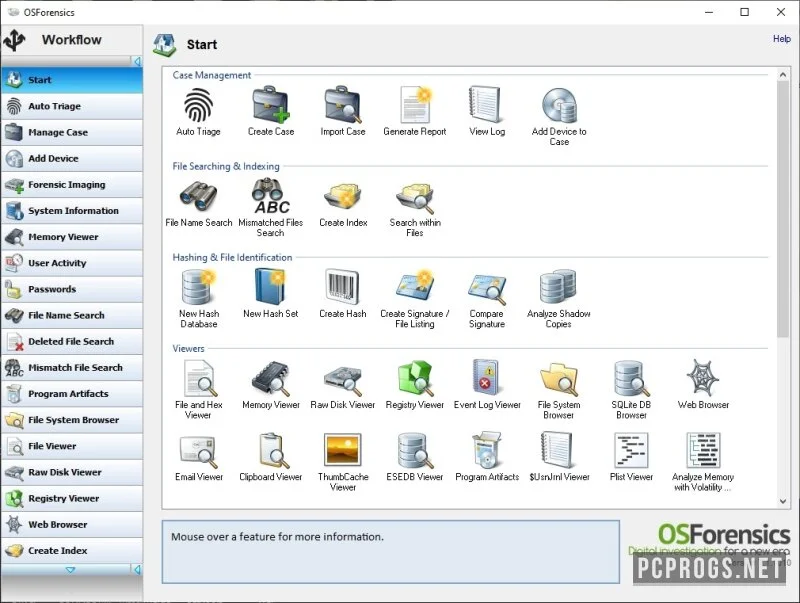Launch Raw Disk Viewer in the Viewers section
The width and height of the screenshot is (800, 603).
pos(343,381)
